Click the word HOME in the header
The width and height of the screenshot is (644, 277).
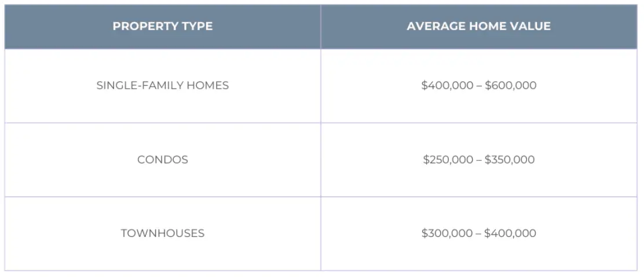485,27
